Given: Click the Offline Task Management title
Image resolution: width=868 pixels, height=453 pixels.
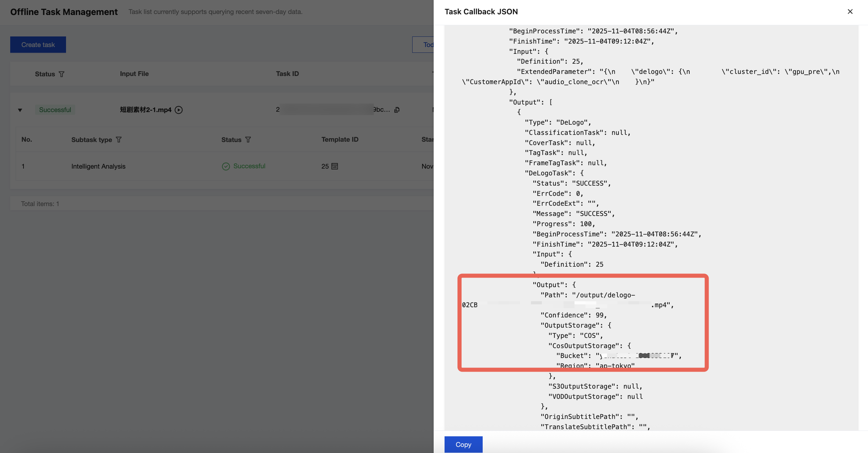Looking at the screenshot, I should pyautogui.click(x=64, y=12).
